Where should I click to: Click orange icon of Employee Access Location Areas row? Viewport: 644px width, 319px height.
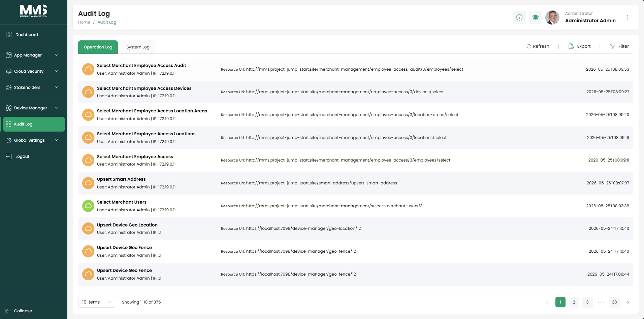pyautogui.click(x=88, y=115)
